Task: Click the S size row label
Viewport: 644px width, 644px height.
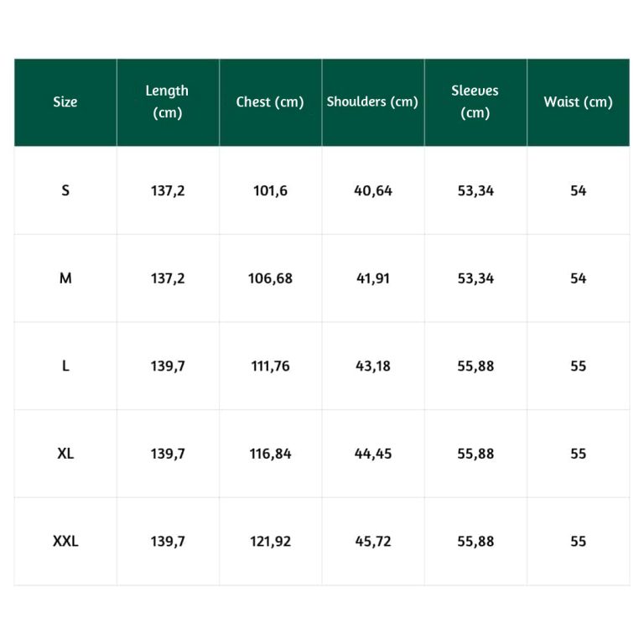Action: click(65, 190)
